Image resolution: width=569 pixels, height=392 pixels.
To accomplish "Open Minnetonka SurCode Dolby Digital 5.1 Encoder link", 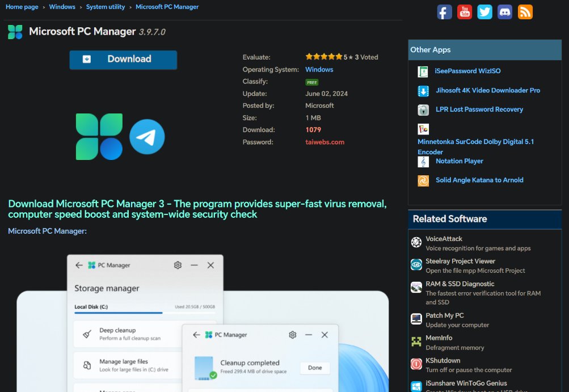I will (476, 146).
